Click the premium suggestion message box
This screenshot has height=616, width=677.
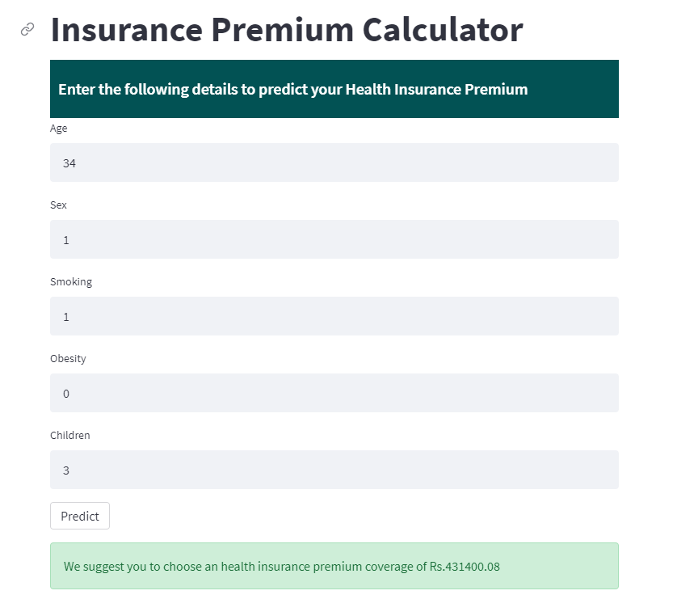coord(334,566)
